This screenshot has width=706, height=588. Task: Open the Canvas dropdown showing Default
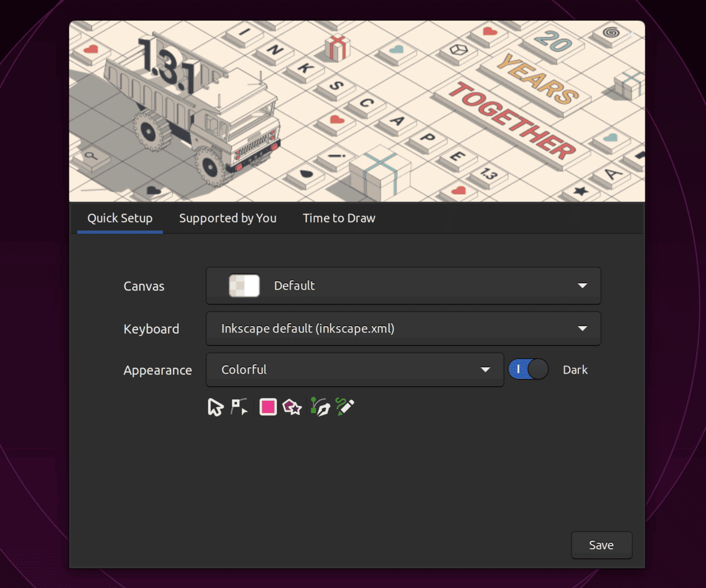[403, 286]
